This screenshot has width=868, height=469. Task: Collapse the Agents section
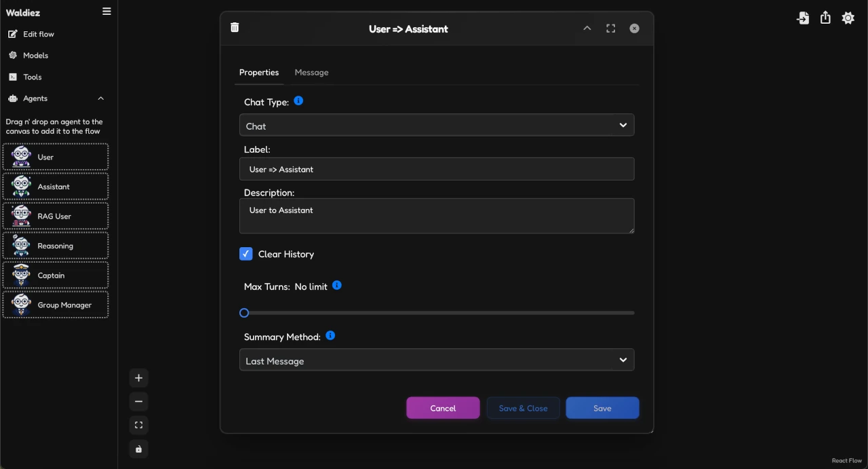click(100, 98)
